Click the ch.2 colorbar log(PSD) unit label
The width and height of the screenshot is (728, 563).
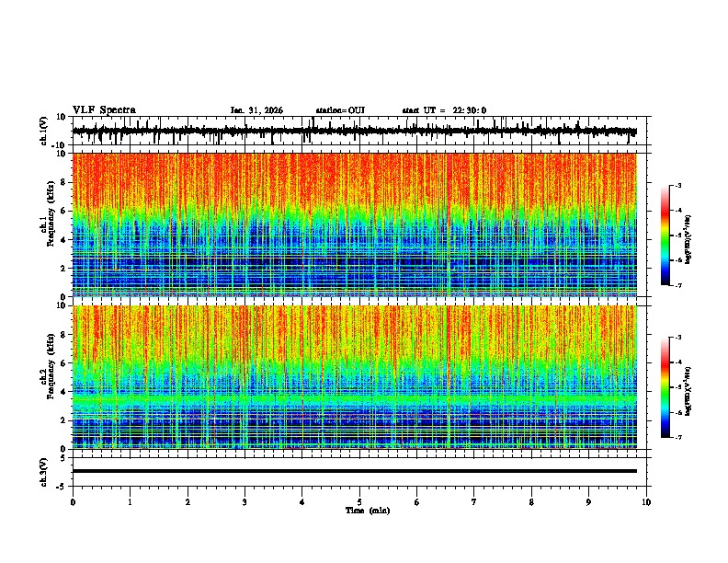[688, 392]
